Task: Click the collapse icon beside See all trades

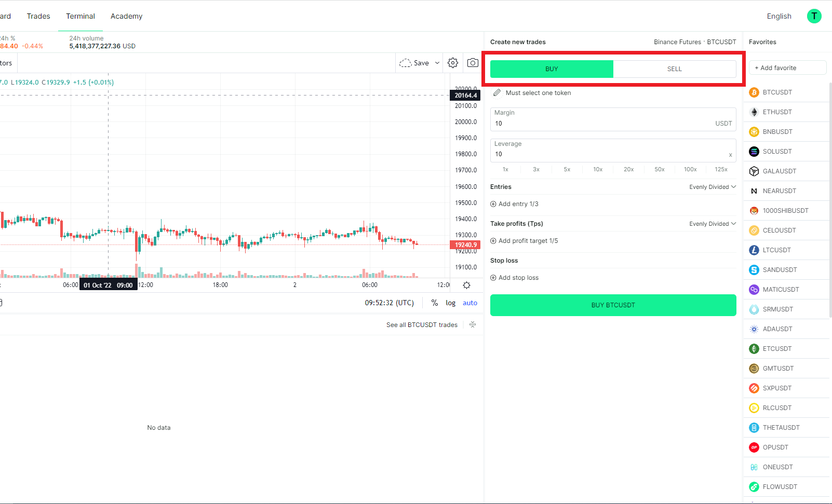Action: (x=473, y=325)
